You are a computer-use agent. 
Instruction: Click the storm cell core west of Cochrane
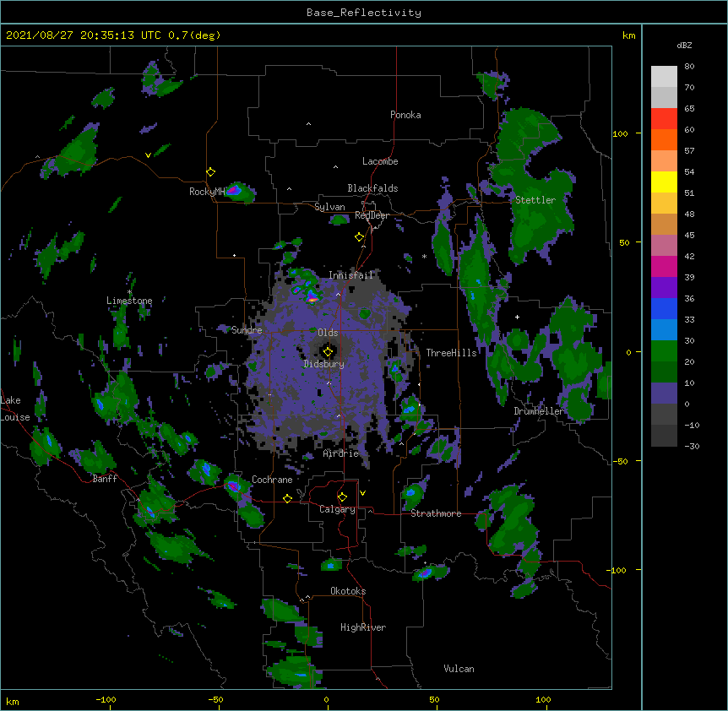[x=233, y=486]
